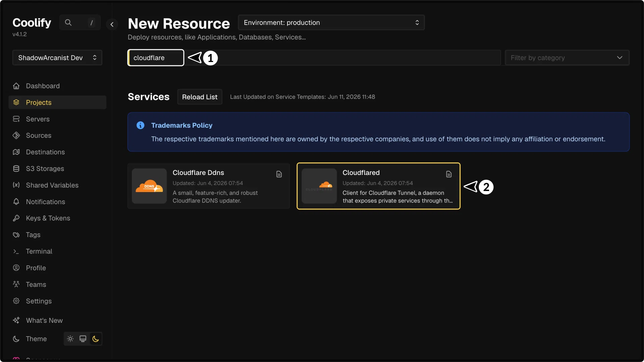Click the Keys & Tokens key icon

(16, 218)
